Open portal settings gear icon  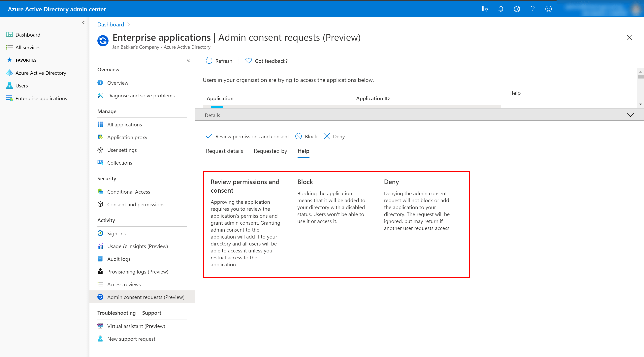coord(517,9)
